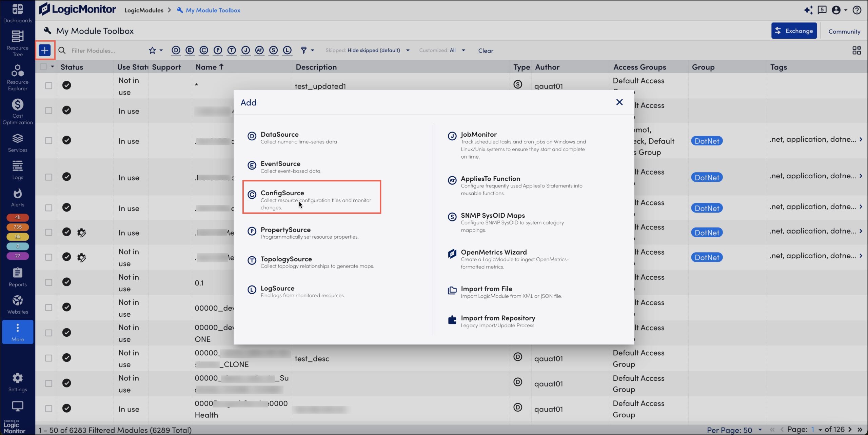Open the Skipped: Hide skipped dropdown
Viewport: 868px width, 435px height.
[x=368, y=50]
